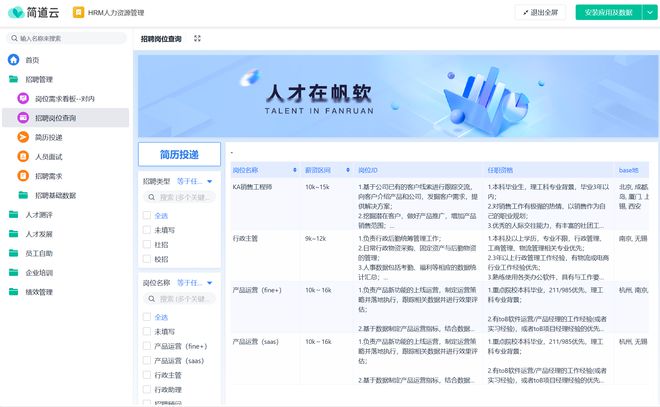This screenshot has width=660, height=407.
Task: Check 未填写 under 招聘类型 filter
Action: point(147,230)
